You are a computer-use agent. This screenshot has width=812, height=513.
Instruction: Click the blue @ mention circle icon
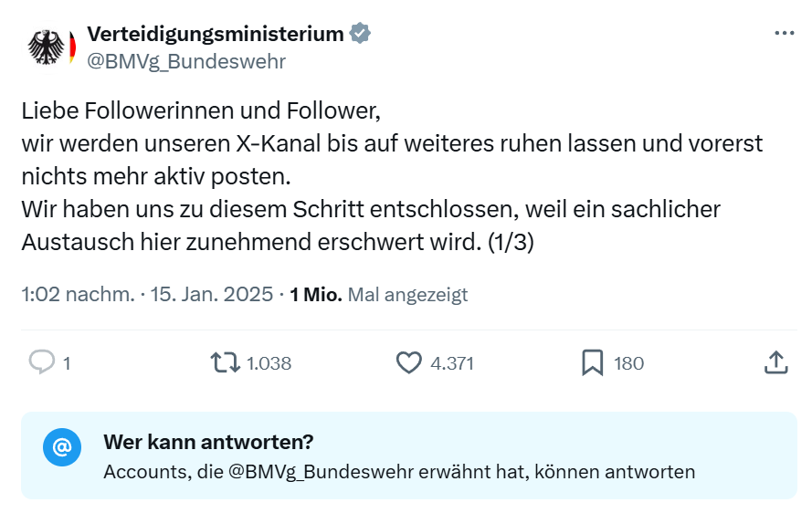coord(62,447)
